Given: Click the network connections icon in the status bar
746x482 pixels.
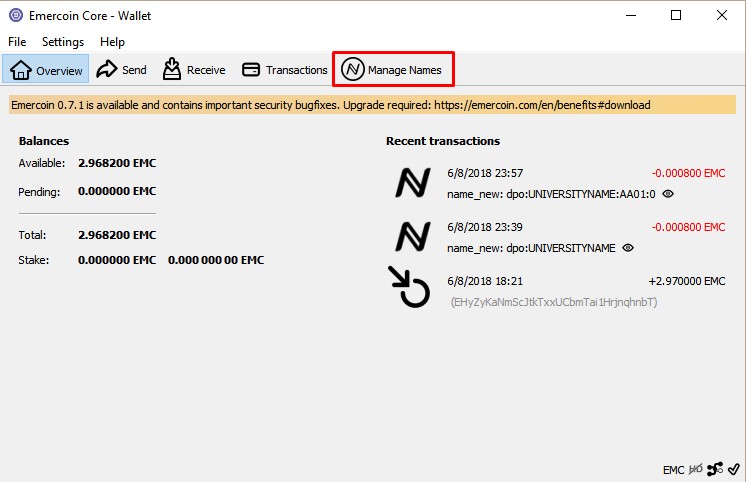Looking at the screenshot, I should tap(715, 469).
